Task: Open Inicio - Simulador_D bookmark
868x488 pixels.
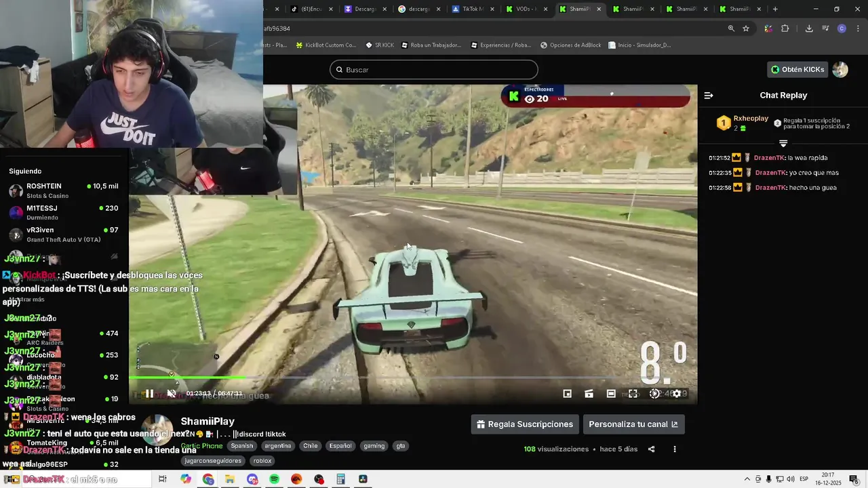Action: (640, 45)
